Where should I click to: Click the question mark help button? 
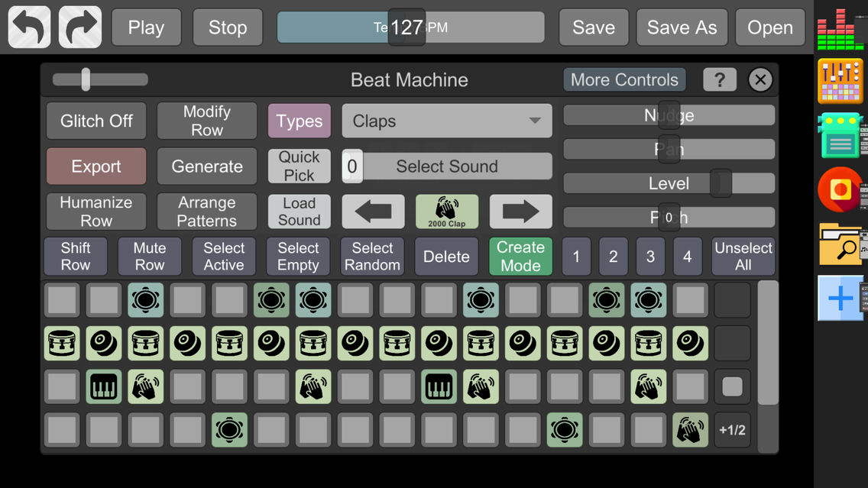(720, 79)
